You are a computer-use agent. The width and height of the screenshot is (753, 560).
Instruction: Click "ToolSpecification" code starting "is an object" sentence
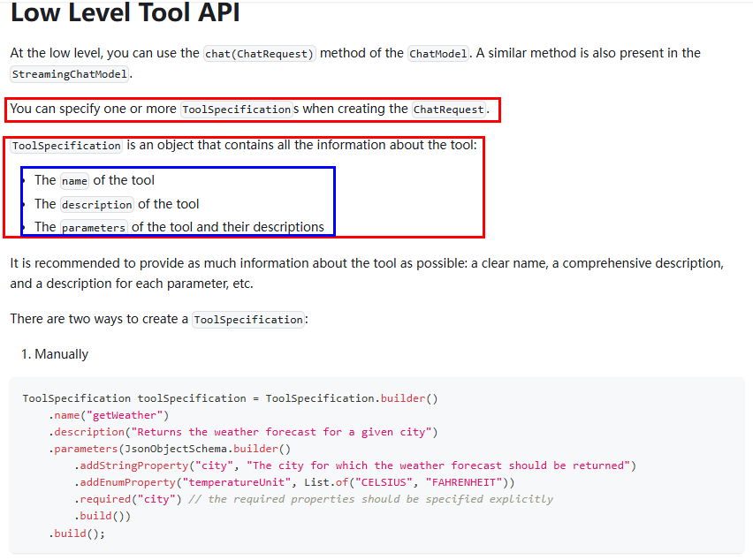[66, 146]
